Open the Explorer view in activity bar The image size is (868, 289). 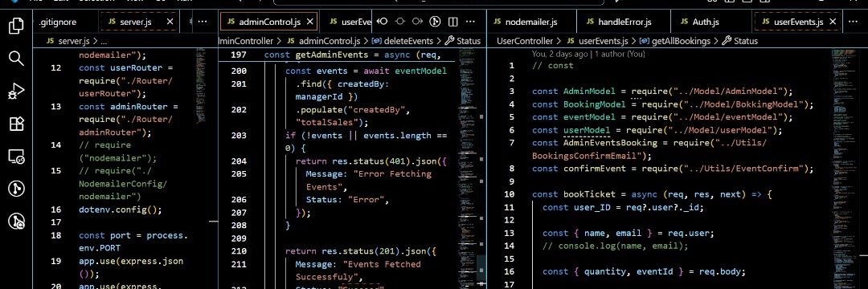point(17,26)
